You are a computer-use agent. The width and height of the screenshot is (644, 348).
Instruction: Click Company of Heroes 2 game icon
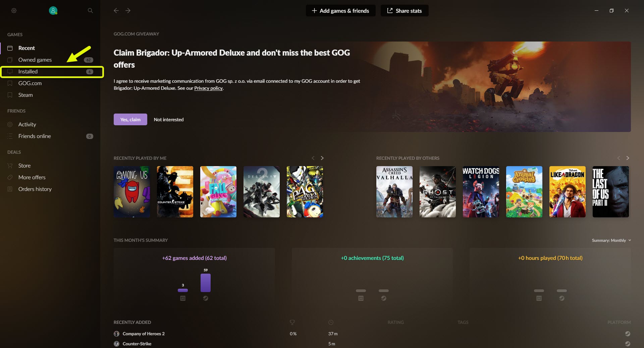(x=116, y=334)
